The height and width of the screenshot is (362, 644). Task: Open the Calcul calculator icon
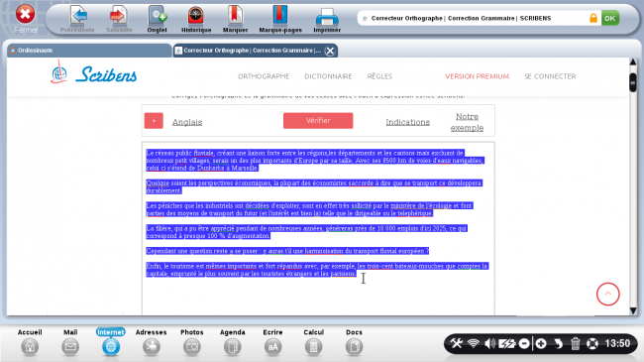tap(313, 347)
